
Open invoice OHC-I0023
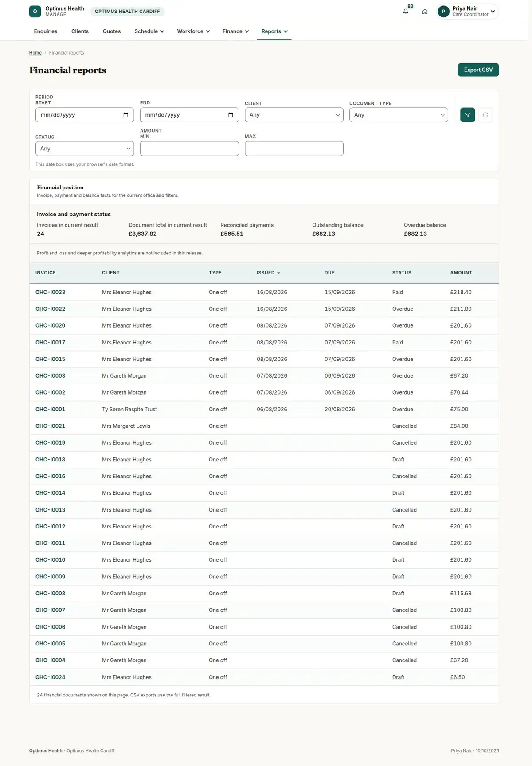point(50,293)
